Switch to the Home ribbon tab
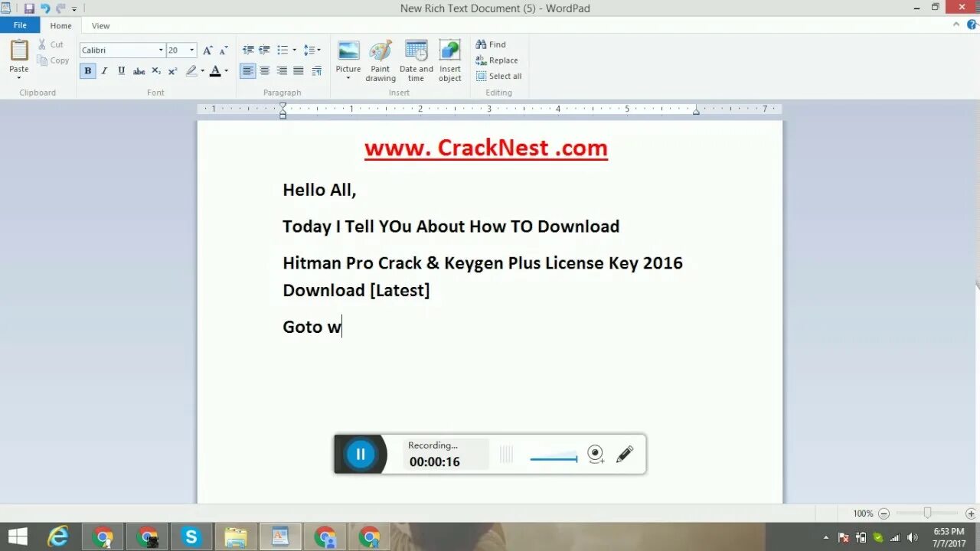The image size is (980, 551). coord(61,25)
